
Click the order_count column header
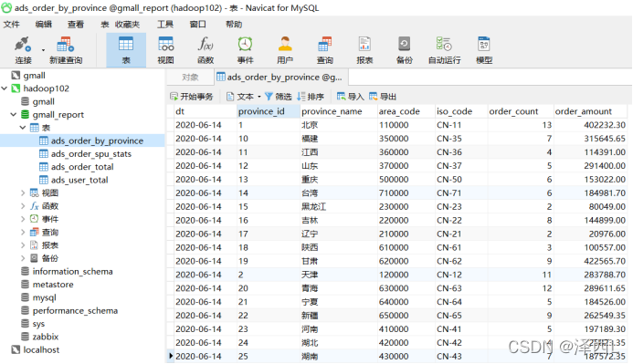tap(520, 111)
